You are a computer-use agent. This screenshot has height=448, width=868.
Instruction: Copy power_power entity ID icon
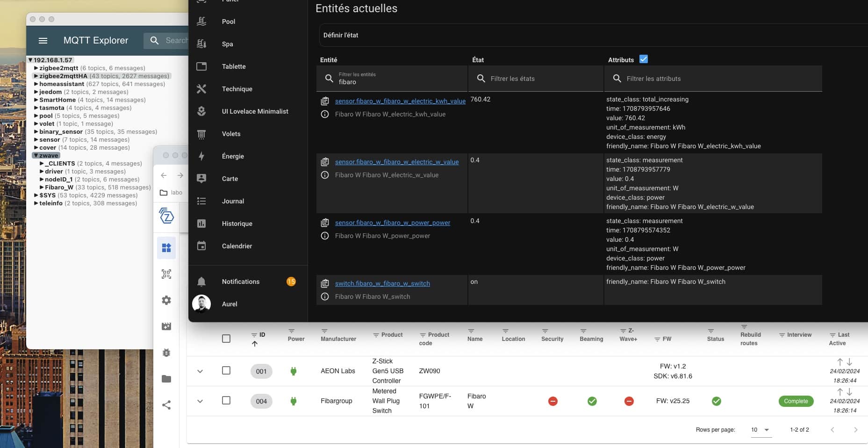pyautogui.click(x=325, y=223)
